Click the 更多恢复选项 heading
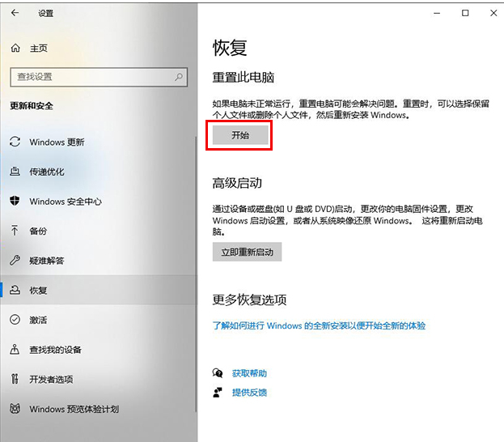 249,300
